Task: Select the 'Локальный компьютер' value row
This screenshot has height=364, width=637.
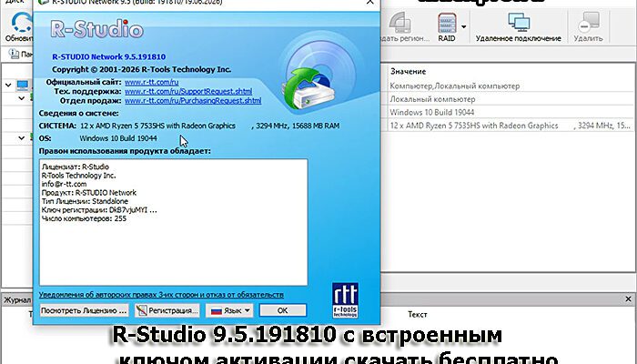Action: [x=432, y=99]
